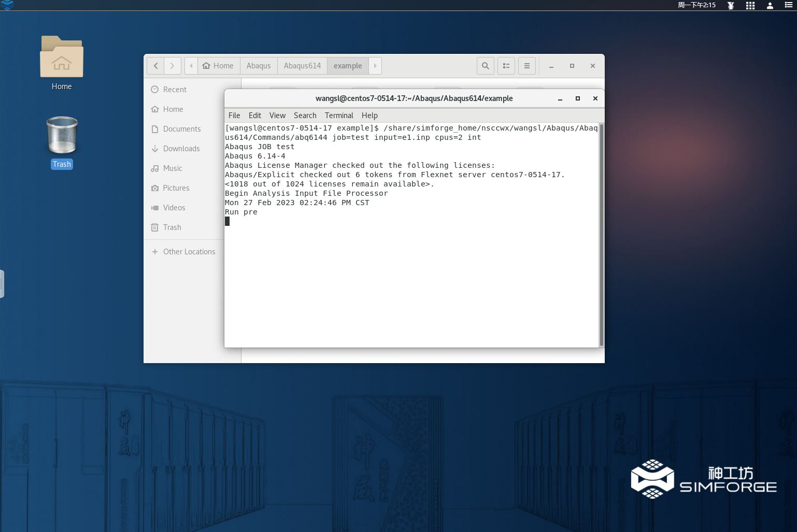
Task: Toggle list view in file manager
Action: [506, 66]
